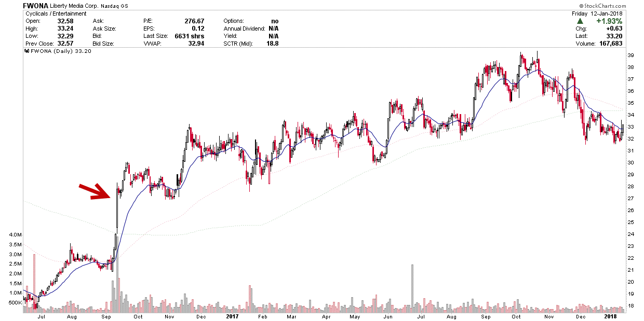Click the May month label on time axis
Viewport: 644px width, 321px height.
tap(355, 316)
